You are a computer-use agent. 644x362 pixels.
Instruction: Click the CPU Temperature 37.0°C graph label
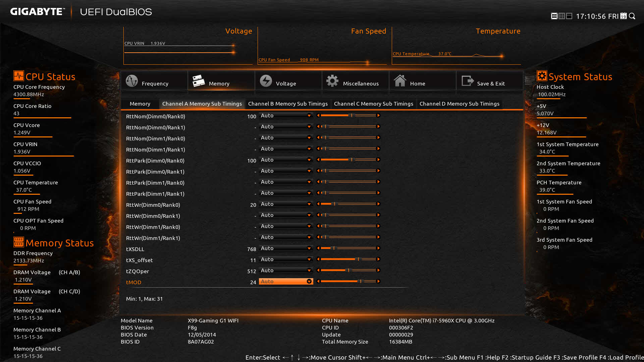[422, 54]
